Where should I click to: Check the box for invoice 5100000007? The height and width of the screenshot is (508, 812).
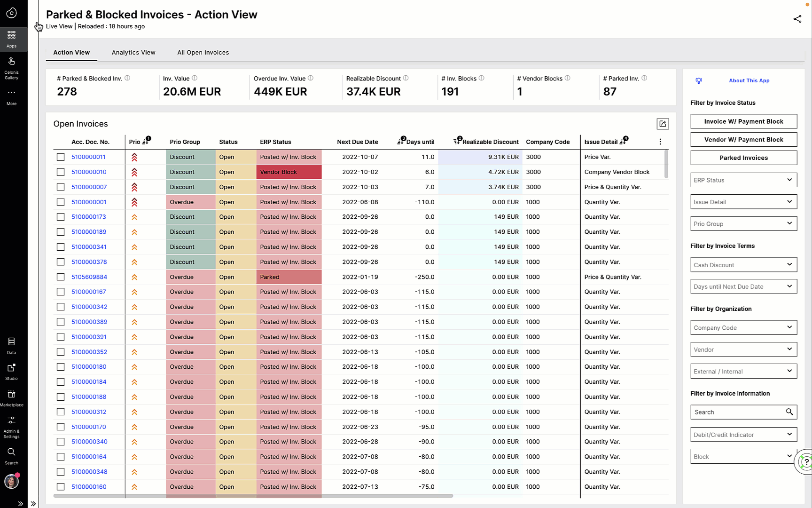(61, 187)
